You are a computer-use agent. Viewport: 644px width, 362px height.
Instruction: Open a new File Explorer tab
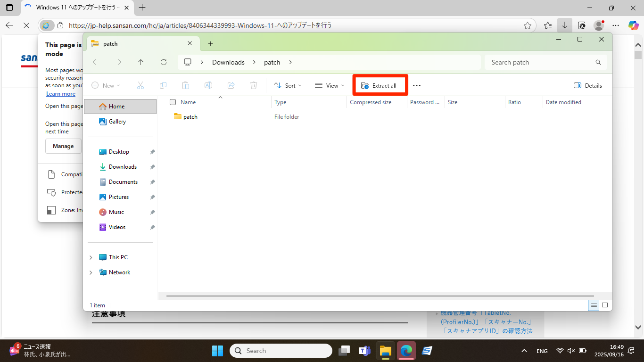coord(210,44)
